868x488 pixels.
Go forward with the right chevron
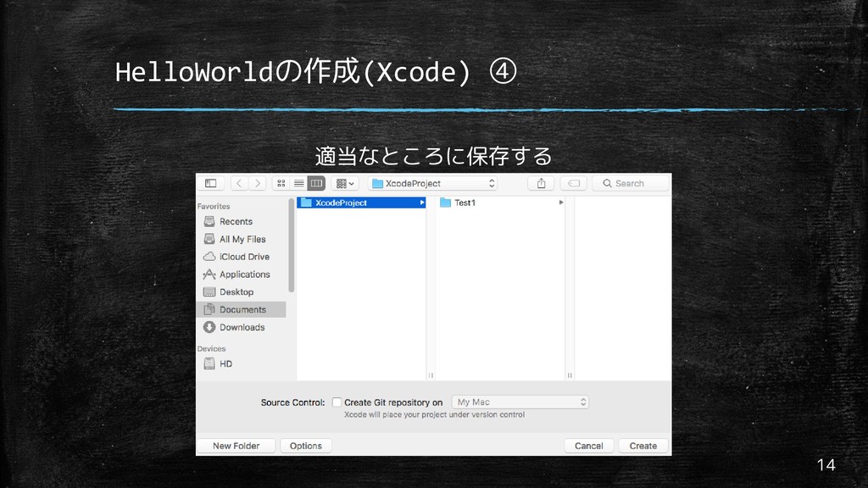(x=258, y=183)
